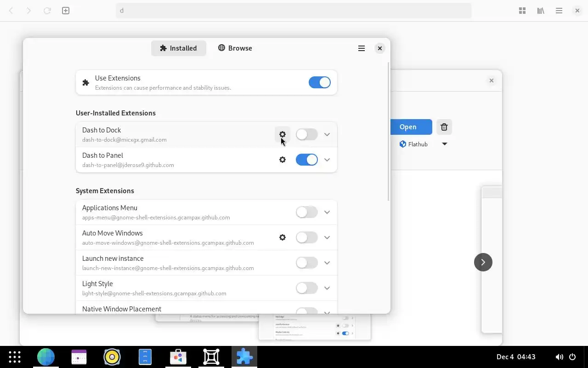Toggle the Use Extensions master switch
This screenshot has width=588, height=368.
point(320,82)
